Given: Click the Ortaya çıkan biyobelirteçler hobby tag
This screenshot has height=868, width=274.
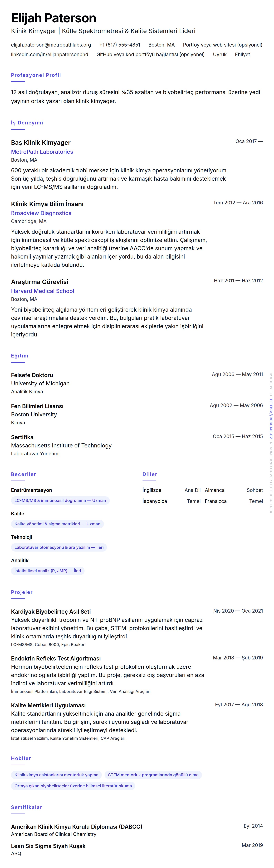Looking at the screenshot, I should click(73, 786).
